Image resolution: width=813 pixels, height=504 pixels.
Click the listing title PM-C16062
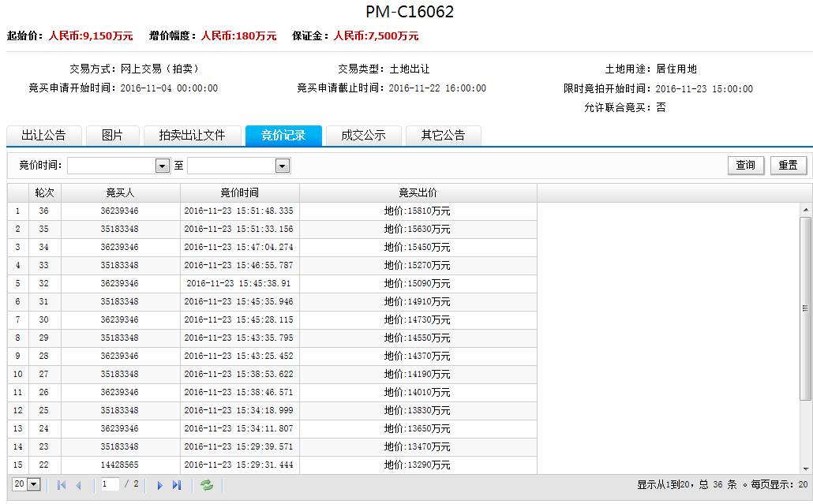point(410,11)
